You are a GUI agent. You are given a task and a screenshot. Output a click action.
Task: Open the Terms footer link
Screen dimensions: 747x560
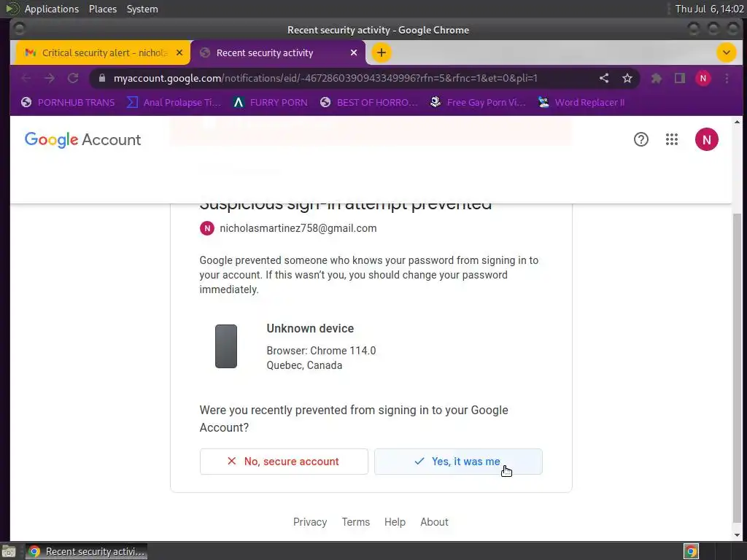tap(356, 522)
